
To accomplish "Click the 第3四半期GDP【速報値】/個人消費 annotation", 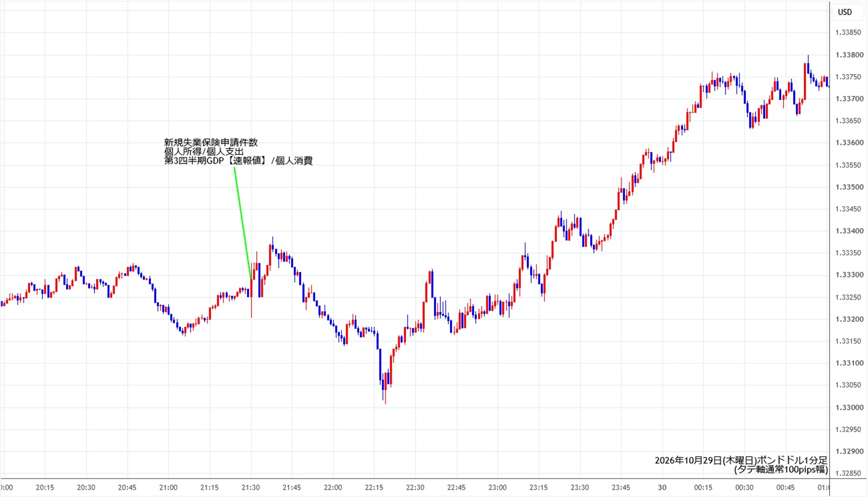I will (x=238, y=161).
